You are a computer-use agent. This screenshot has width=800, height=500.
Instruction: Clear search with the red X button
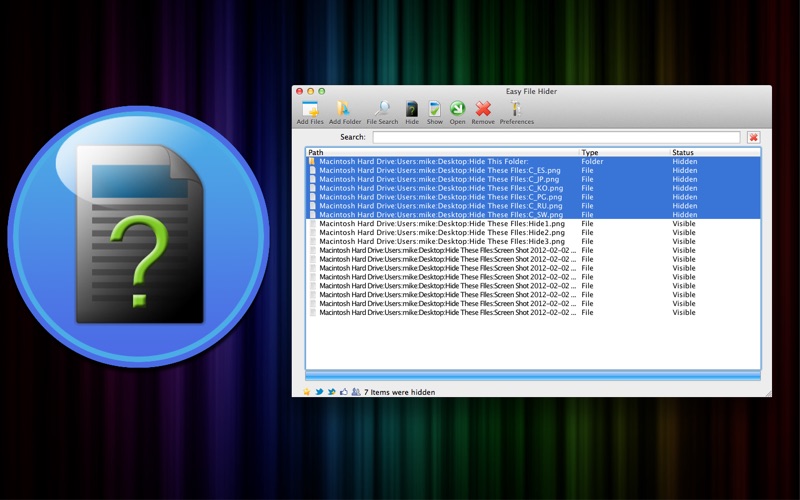753,137
